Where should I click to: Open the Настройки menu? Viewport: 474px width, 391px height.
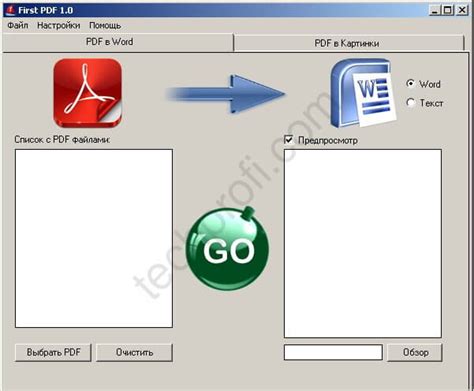tap(59, 25)
